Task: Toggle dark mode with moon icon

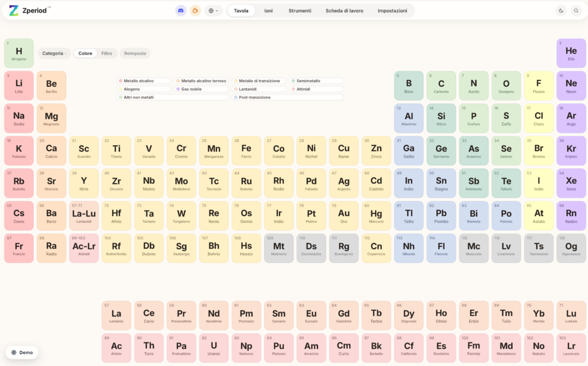Action: tap(561, 10)
